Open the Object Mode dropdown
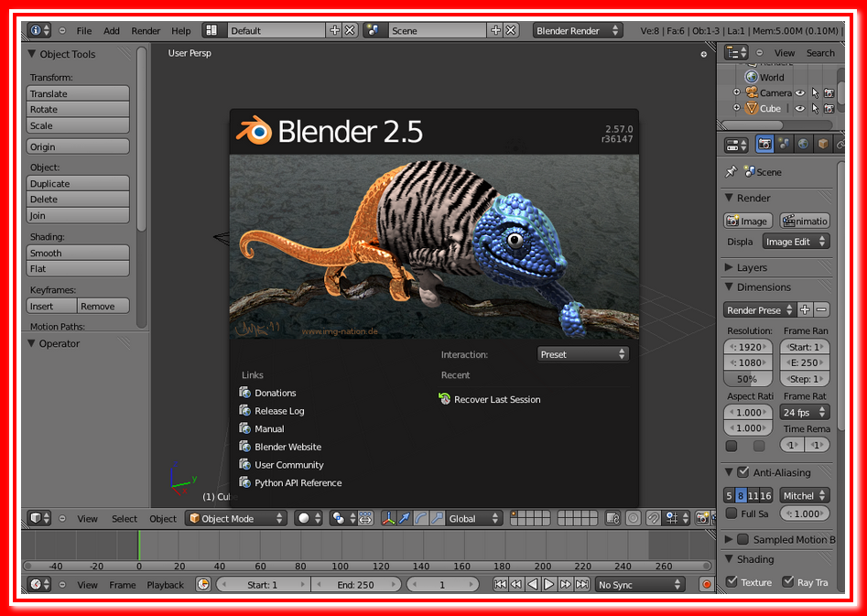The height and width of the screenshot is (616, 867). [234, 517]
